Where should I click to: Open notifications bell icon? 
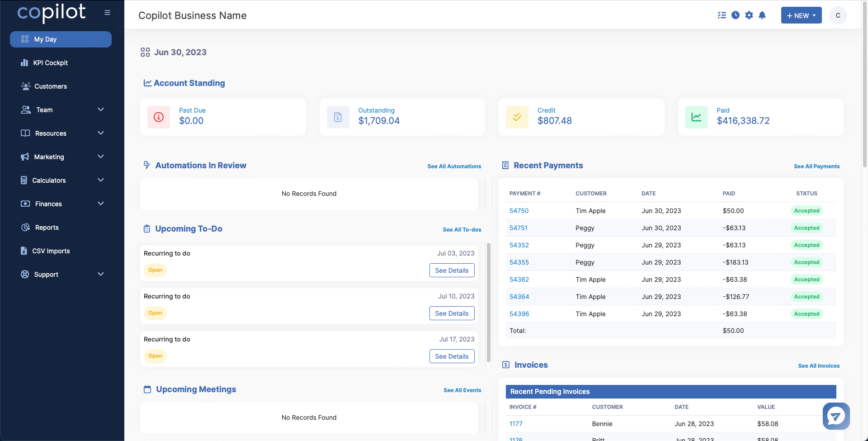click(762, 15)
